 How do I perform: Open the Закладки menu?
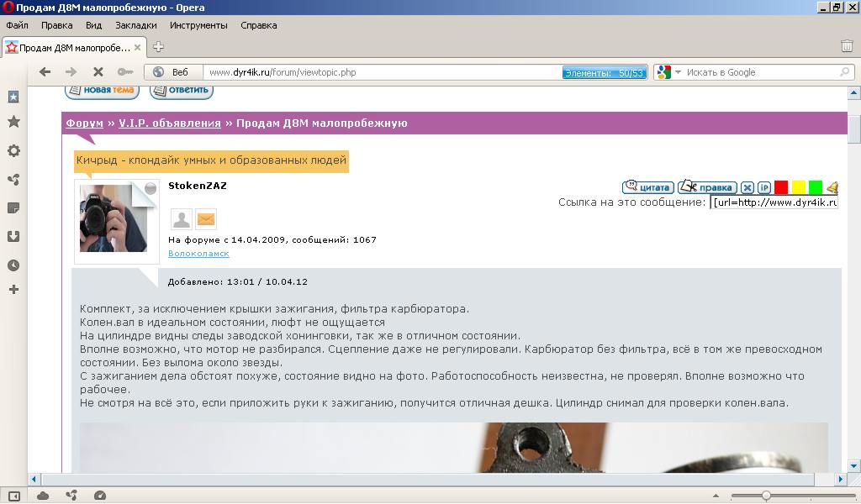pyautogui.click(x=135, y=25)
